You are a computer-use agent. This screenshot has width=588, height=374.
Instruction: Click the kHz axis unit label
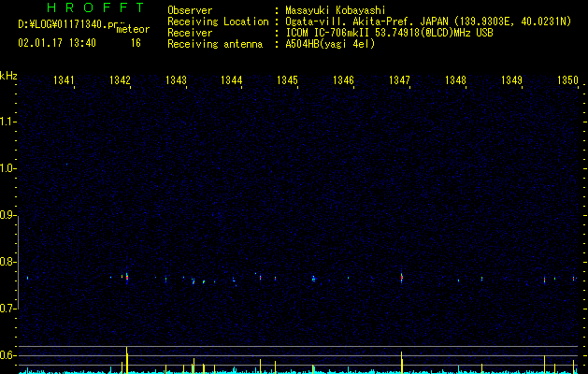click(8, 76)
